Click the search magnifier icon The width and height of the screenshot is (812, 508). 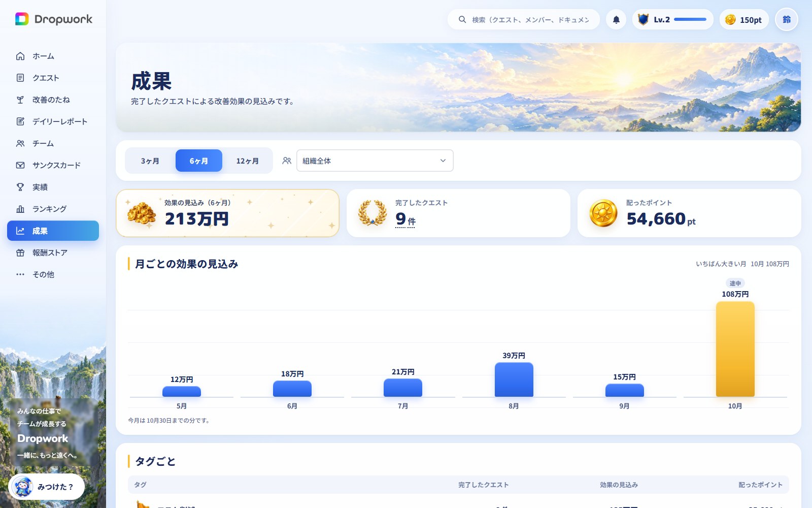462,19
